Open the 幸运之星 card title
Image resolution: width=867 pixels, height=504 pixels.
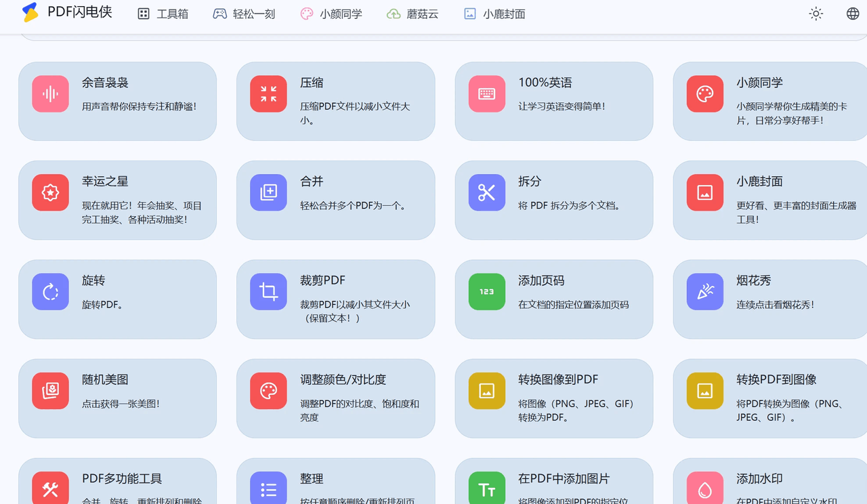coord(105,182)
